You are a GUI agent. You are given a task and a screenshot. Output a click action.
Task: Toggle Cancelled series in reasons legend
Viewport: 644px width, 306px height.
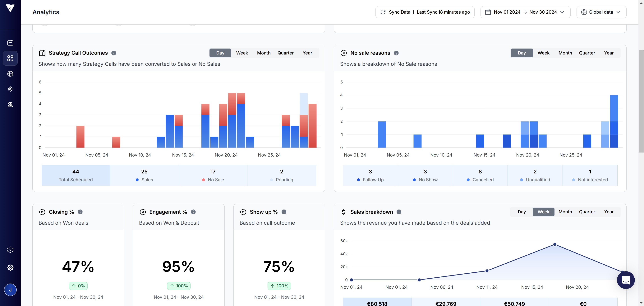point(480,180)
